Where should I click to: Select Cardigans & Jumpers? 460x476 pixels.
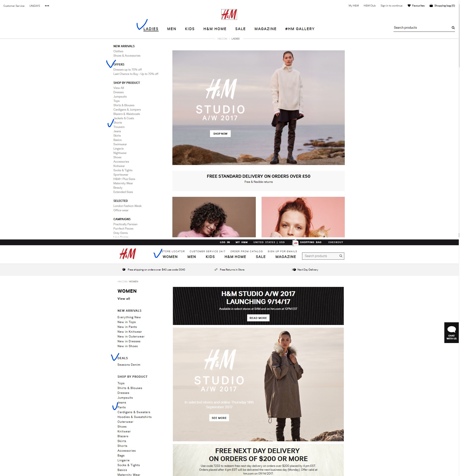coord(127,110)
